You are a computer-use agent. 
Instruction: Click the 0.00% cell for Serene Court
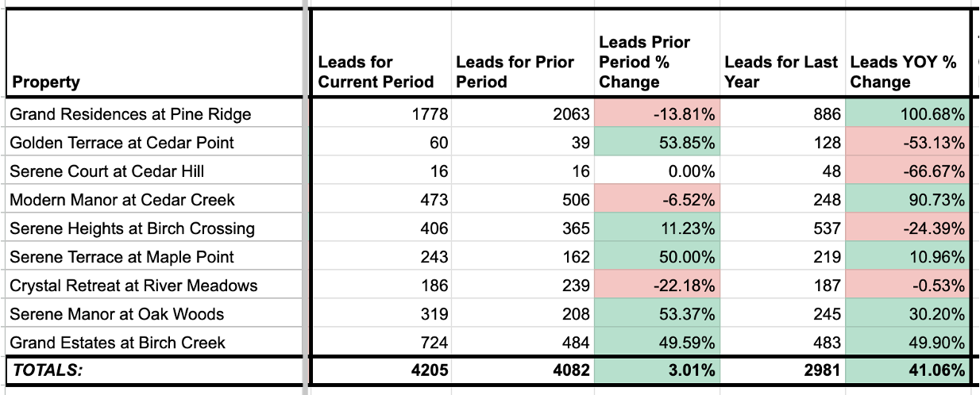(x=658, y=171)
